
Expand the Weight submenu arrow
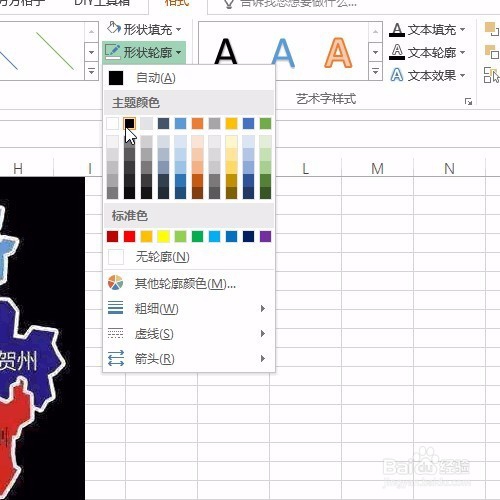point(263,308)
